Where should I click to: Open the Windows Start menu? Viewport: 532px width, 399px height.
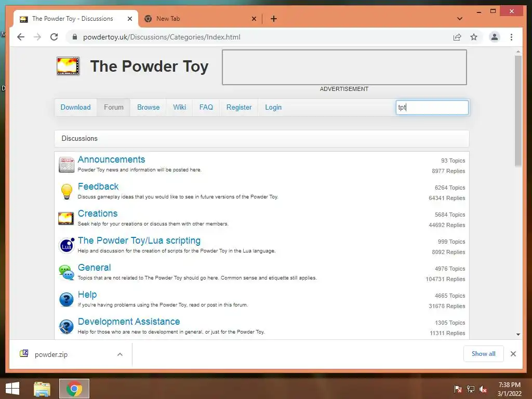[x=12, y=389]
